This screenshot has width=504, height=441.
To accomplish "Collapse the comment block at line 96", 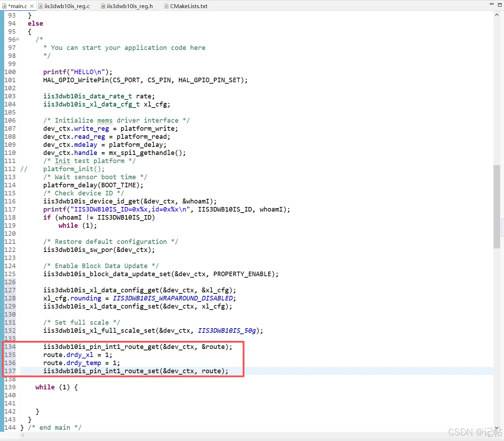I will point(18,39).
